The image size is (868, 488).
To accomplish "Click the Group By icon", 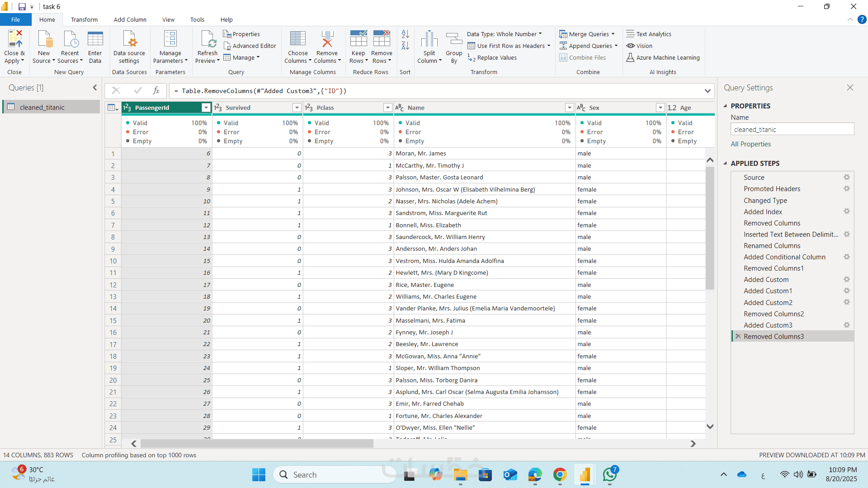I will click(454, 39).
